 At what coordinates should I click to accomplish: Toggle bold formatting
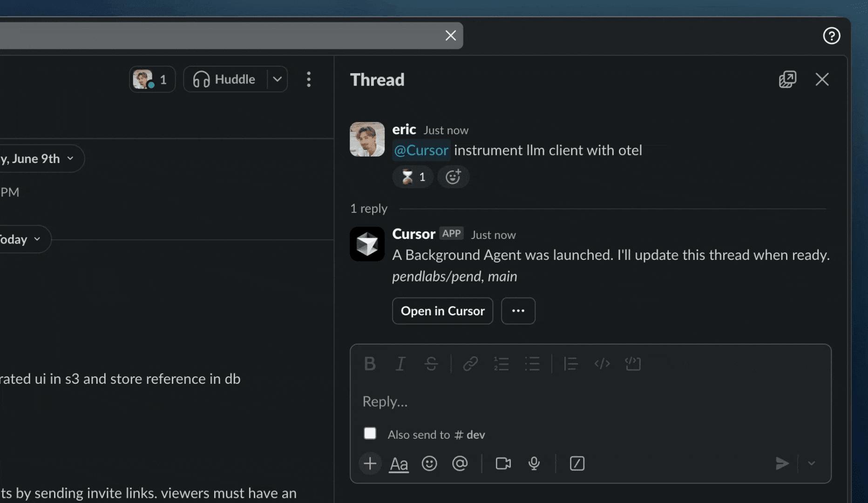[370, 364]
